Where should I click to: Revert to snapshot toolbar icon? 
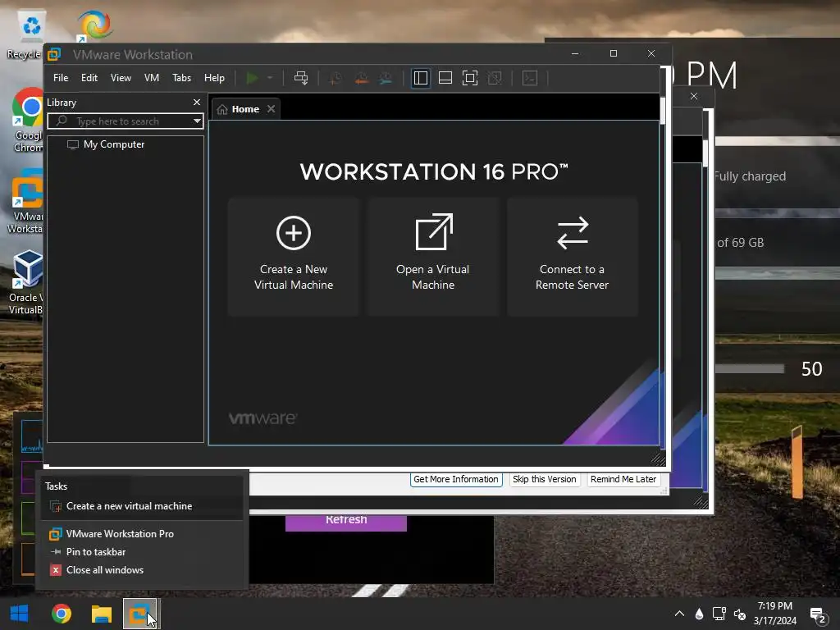click(362, 78)
